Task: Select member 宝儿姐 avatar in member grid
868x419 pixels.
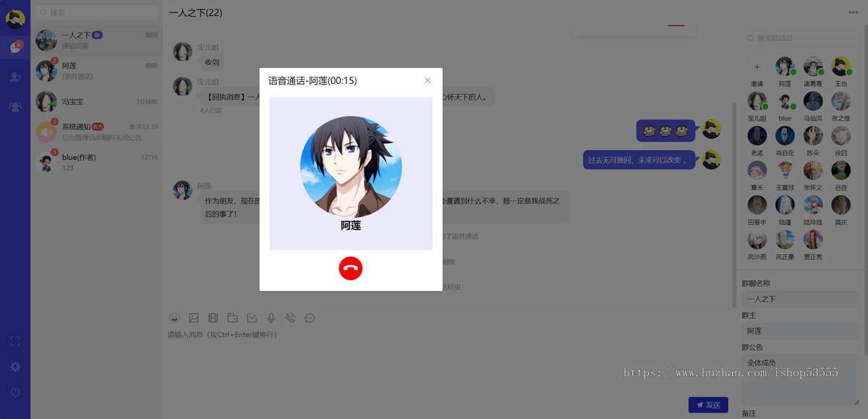Action: click(757, 101)
